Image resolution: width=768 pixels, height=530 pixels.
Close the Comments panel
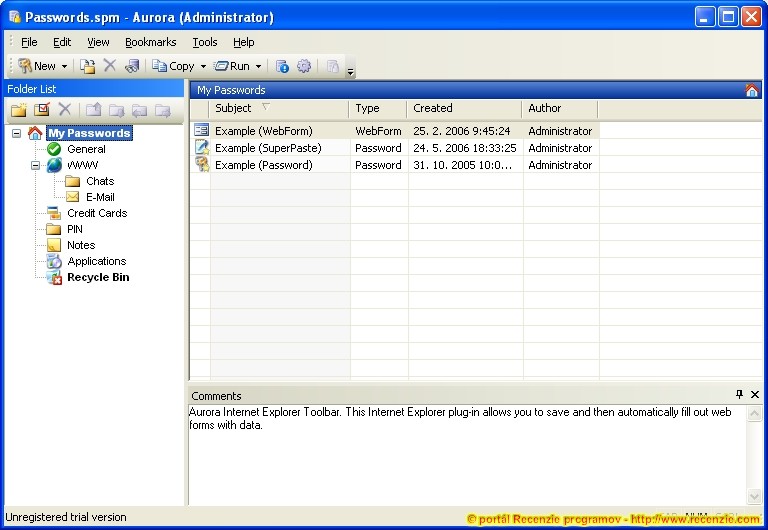(755, 395)
